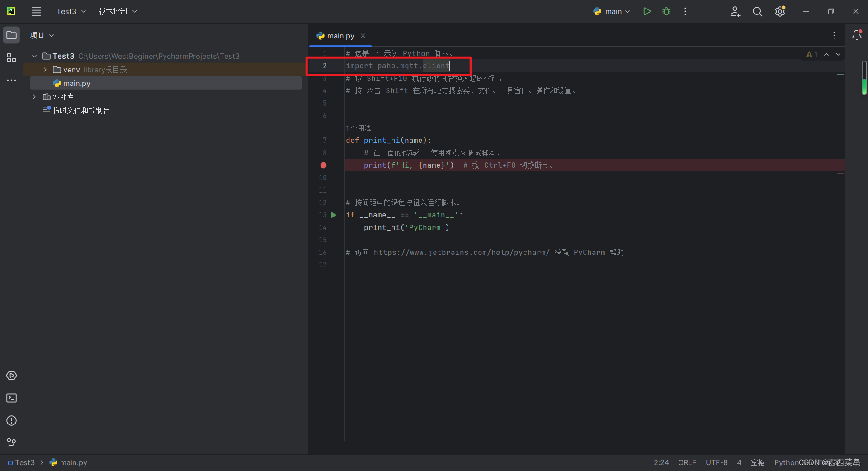Click the editor vertical scrollbar

(x=864, y=78)
